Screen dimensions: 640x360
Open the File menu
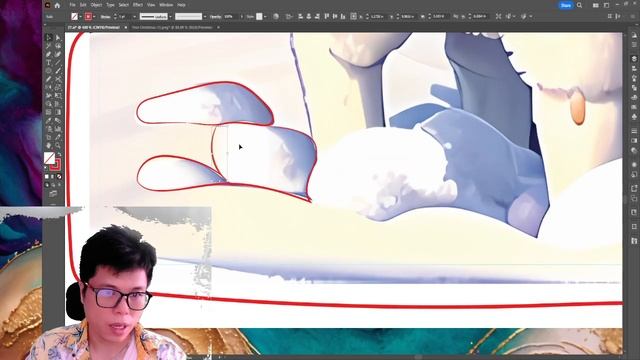[x=72, y=5]
